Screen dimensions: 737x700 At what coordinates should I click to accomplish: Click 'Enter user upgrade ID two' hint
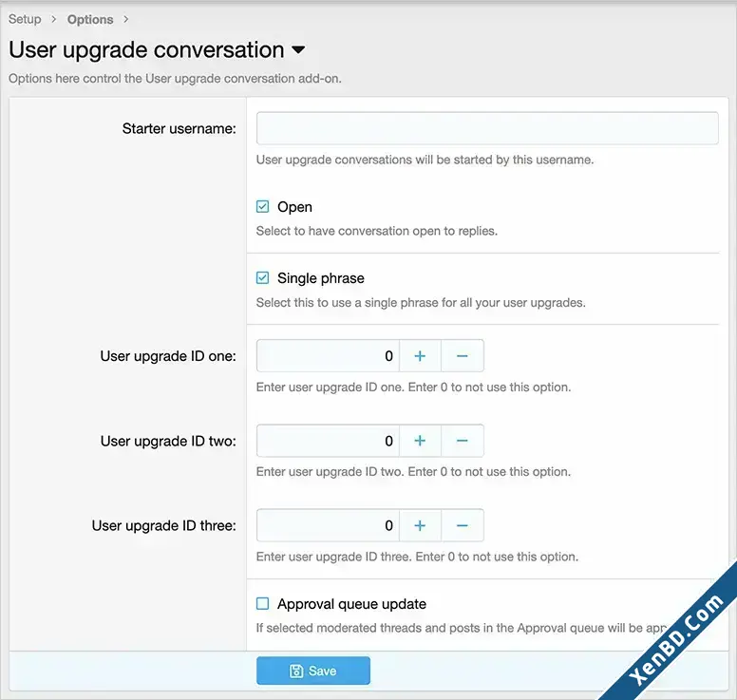(x=414, y=471)
